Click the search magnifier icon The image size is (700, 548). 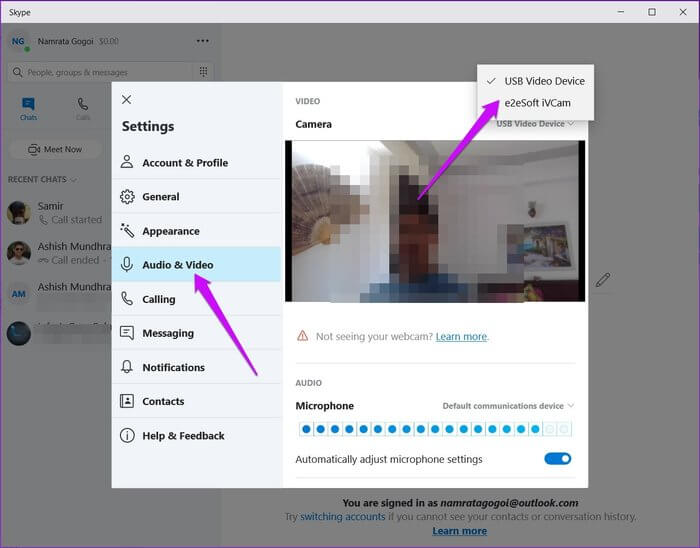pos(17,72)
